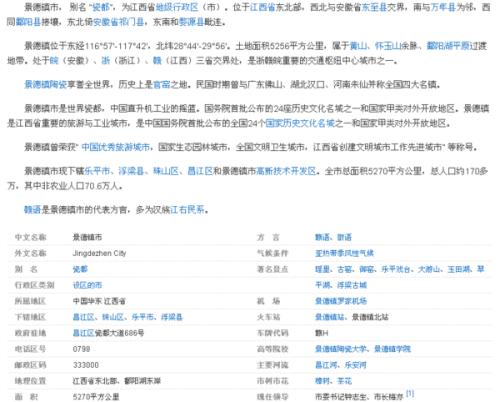Screen dimensions: 500x402
Task: Click the 景德镇罗家机场 airport link
Action: 341,301
